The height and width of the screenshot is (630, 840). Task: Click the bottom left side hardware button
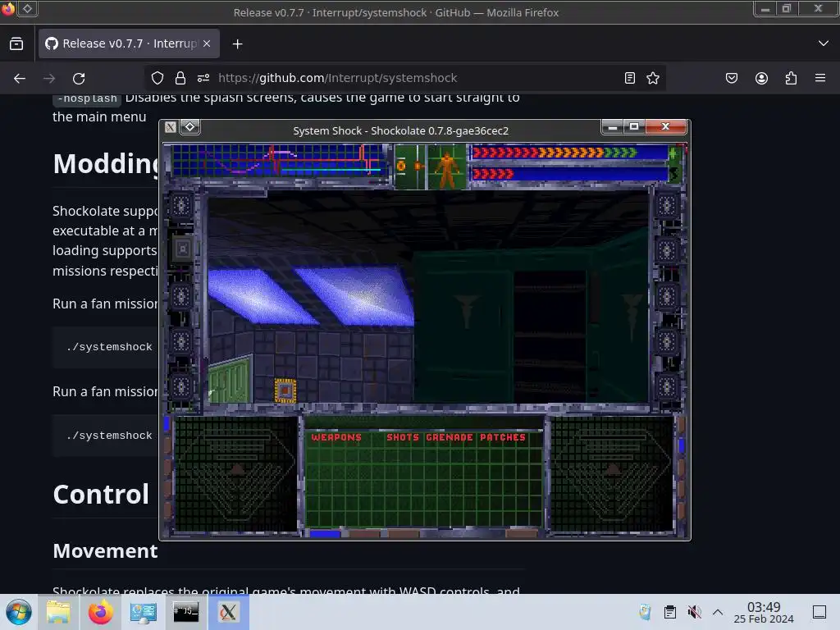click(x=181, y=387)
